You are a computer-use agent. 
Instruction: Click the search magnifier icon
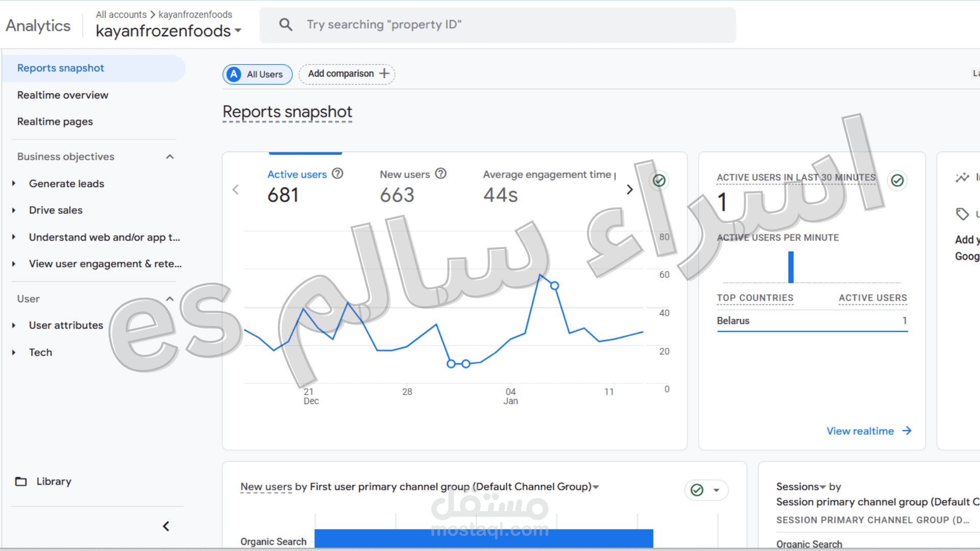(x=286, y=24)
